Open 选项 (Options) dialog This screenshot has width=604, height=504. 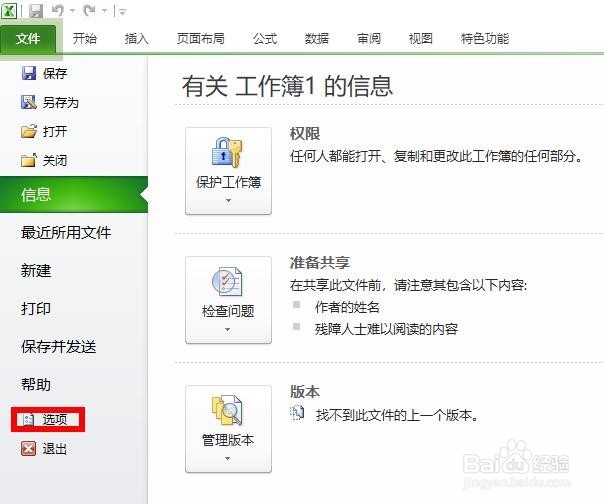[55, 420]
